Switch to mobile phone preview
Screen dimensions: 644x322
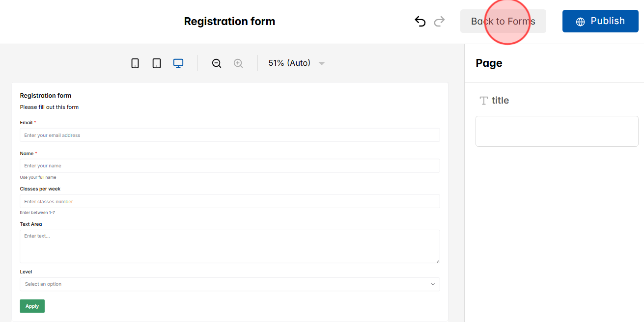(135, 63)
